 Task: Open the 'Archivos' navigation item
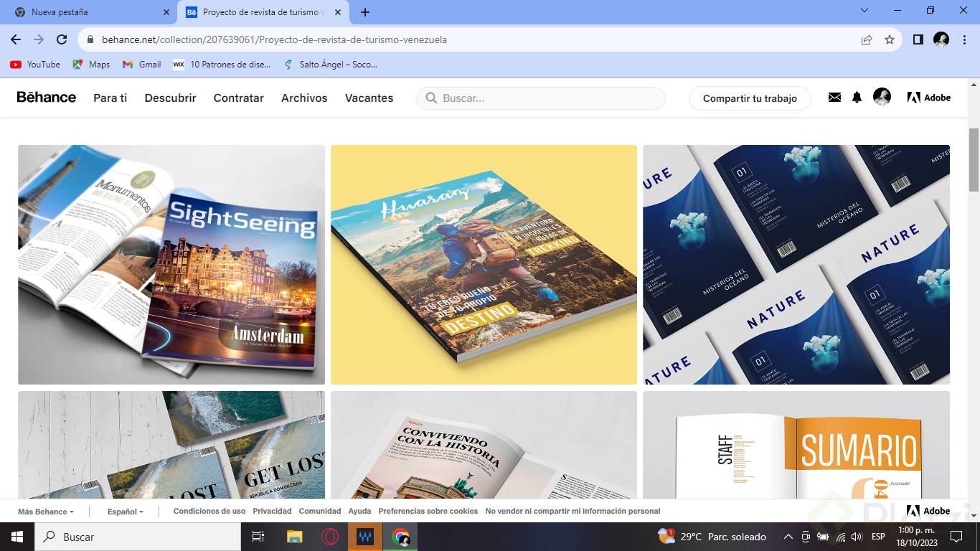point(304,98)
